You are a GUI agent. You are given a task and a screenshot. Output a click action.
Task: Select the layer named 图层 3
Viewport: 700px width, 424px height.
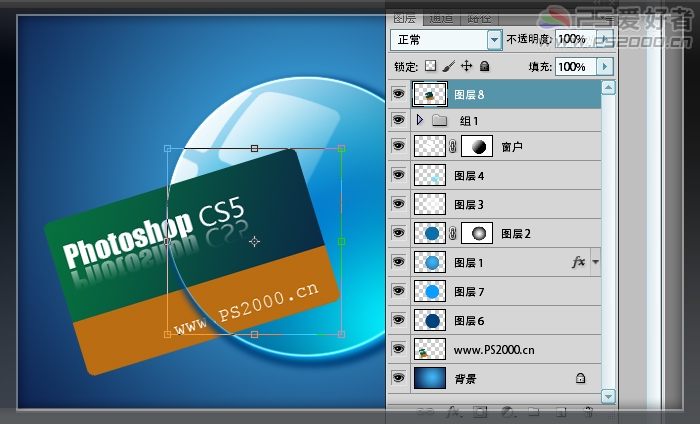pos(469,205)
